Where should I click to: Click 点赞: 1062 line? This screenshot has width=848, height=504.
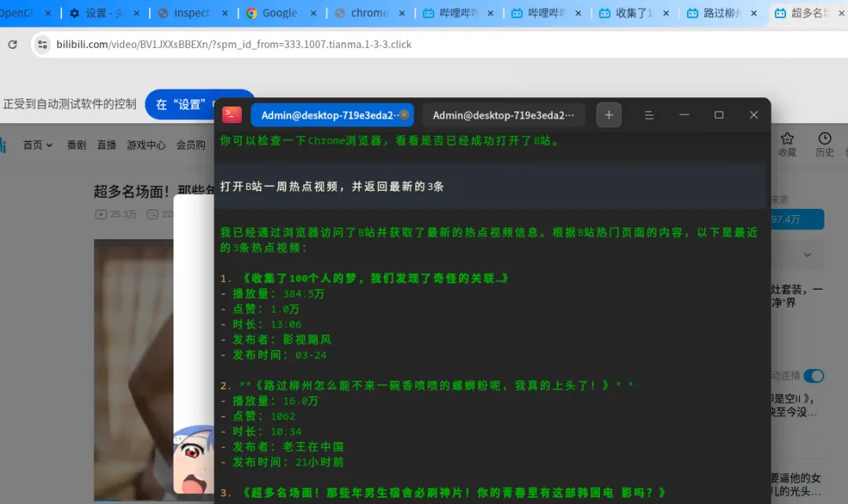(x=258, y=416)
